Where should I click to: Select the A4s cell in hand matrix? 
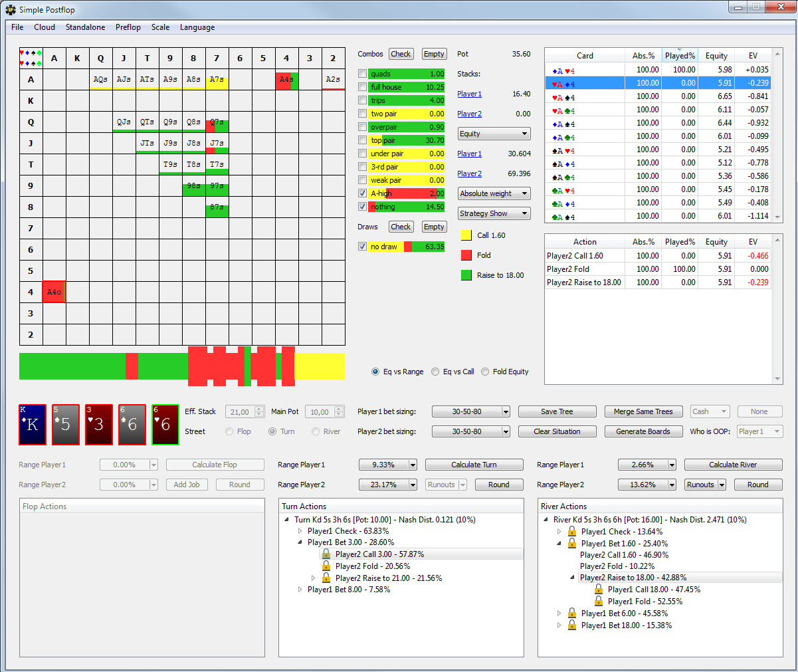click(x=286, y=80)
